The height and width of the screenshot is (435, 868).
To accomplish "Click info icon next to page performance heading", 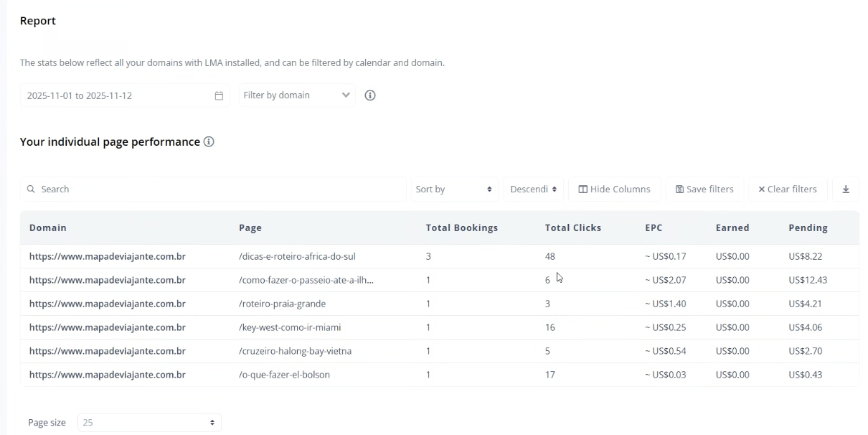I will click(209, 142).
